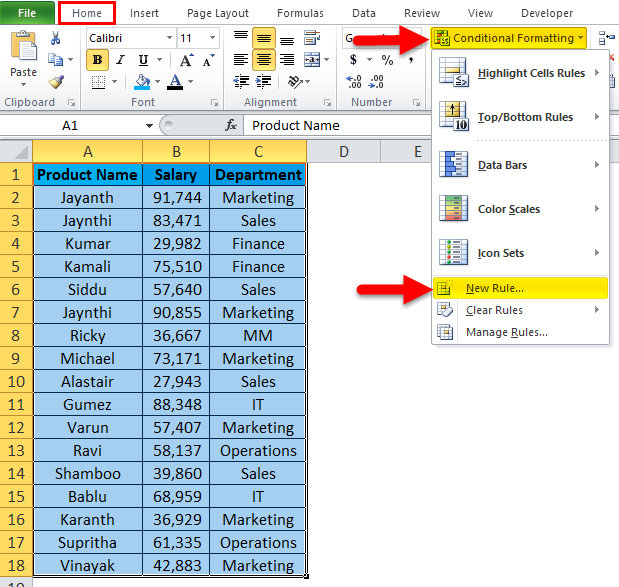Click the fx Insert Function icon

pos(231,125)
